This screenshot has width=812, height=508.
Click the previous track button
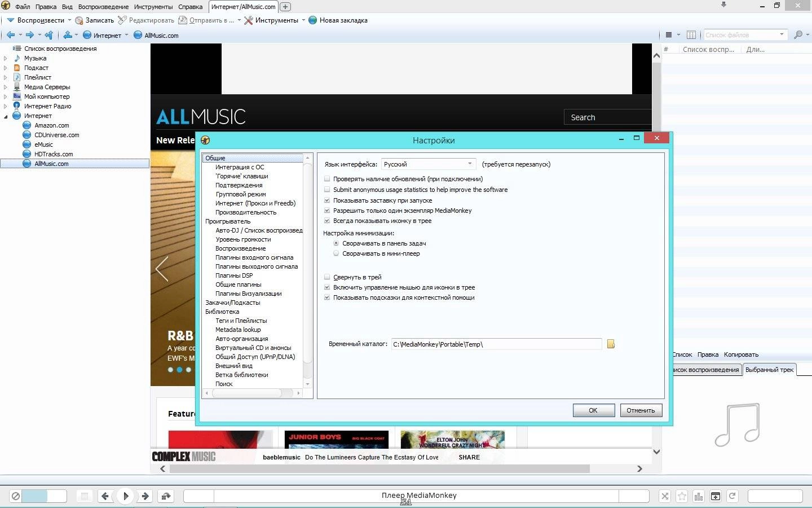click(x=105, y=496)
